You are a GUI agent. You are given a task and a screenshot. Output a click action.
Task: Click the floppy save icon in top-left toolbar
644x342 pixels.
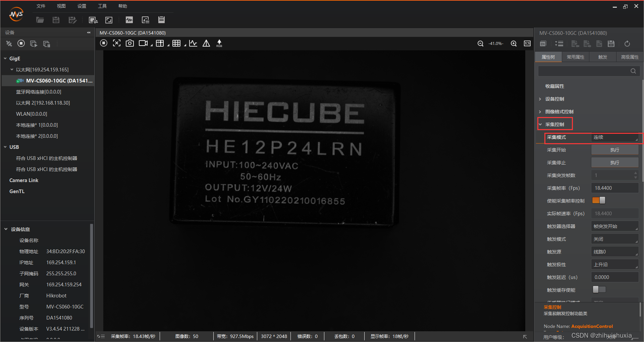(56, 20)
